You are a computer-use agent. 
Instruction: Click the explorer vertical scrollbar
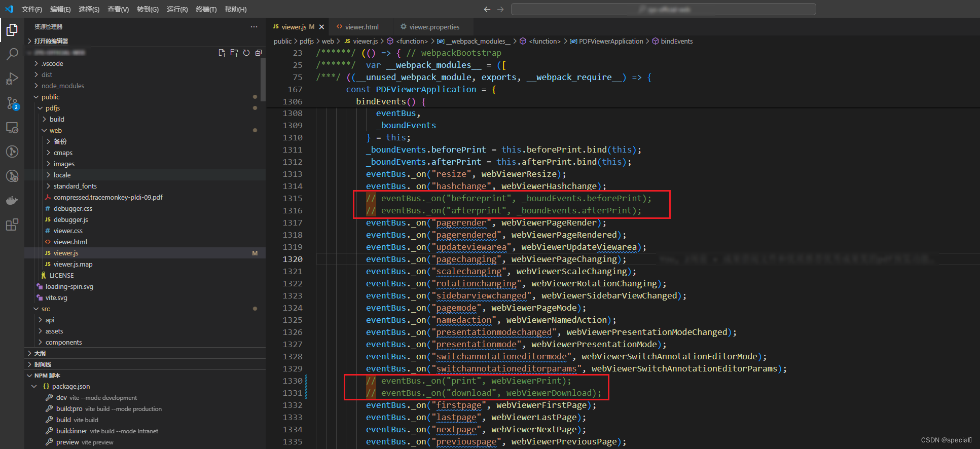263,79
